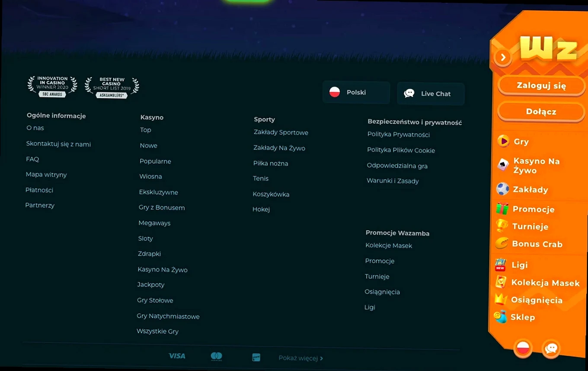
Task: Open Bonus Crab in sidebar menu
Action: click(x=537, y=244)
